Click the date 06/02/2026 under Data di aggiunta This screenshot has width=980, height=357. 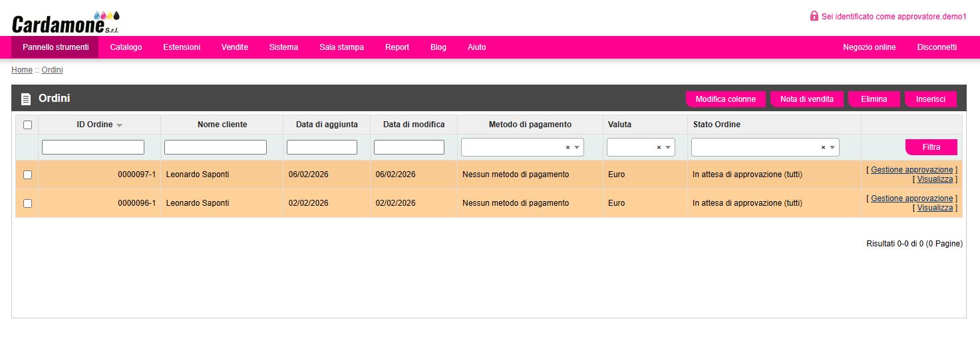309,175
